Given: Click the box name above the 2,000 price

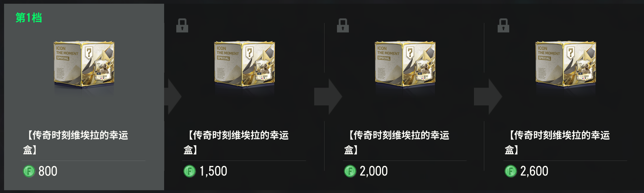Looking at the screenshot, I should click(397, 142).
